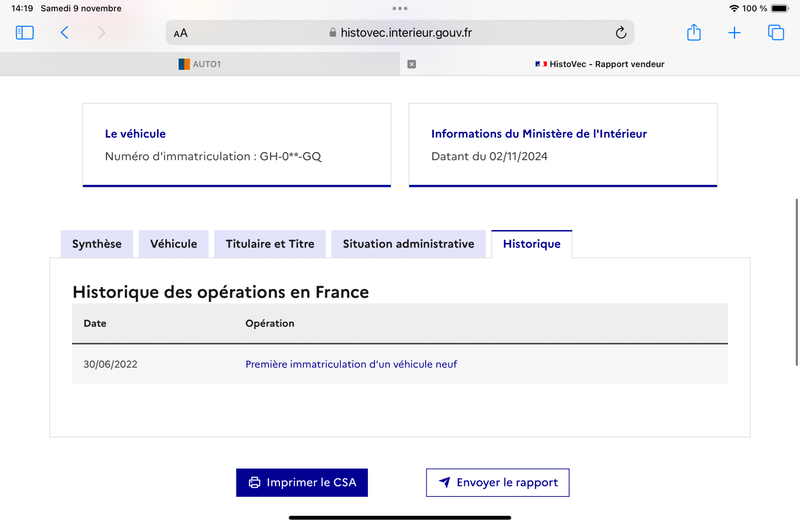This screenshot has width=800, height=525.
Task: Tap the forward navigation chevron
Action: click(102, 33)
